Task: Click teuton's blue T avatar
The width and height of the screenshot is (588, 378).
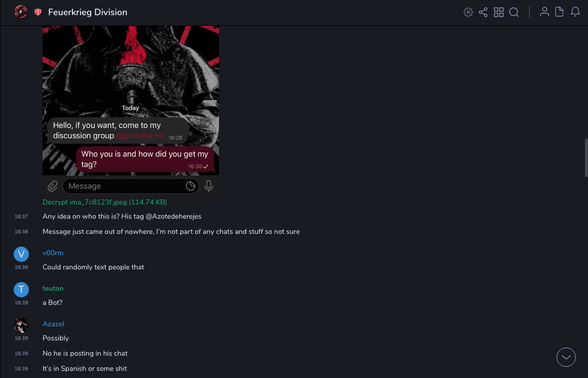Action: click(x=21, y=289)
